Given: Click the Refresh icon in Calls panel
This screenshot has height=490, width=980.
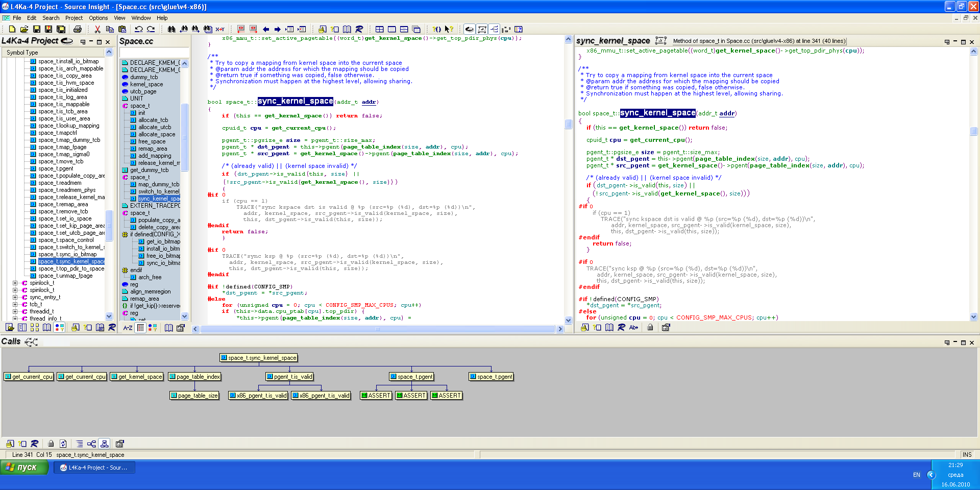Looking at the screenshot, I should 63,444.
